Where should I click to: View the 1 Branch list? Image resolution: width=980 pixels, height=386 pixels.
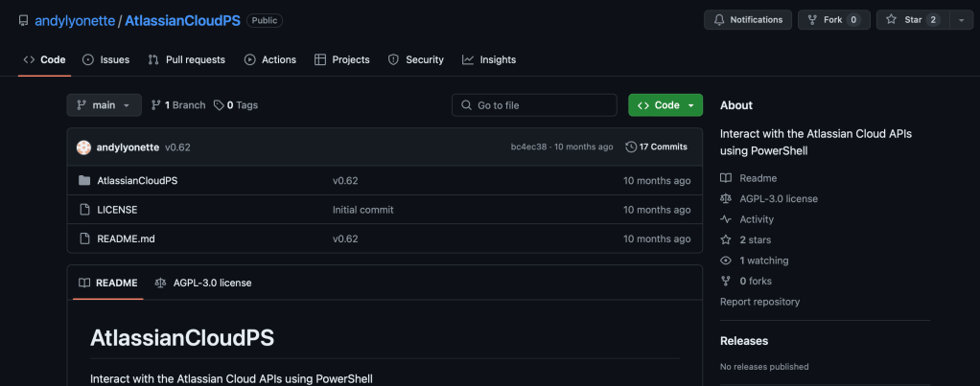click(178, 105)
